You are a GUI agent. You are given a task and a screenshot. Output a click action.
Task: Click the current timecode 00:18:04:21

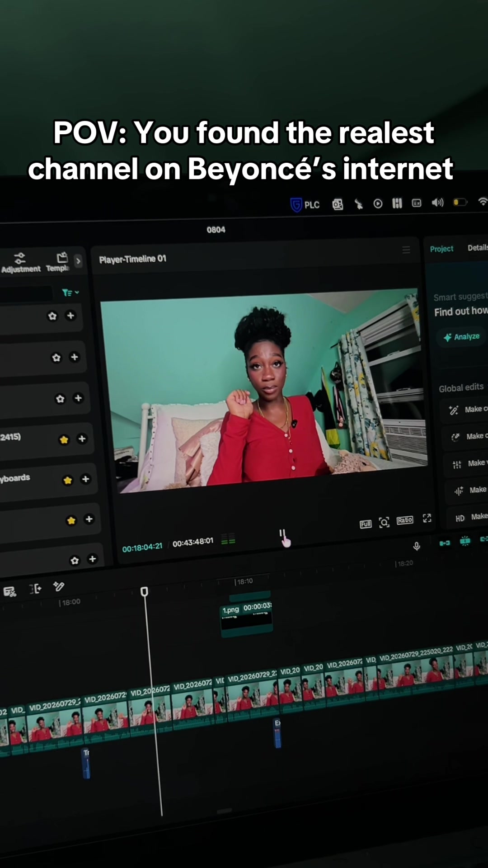pyautogui.click(x=142, y=547)
